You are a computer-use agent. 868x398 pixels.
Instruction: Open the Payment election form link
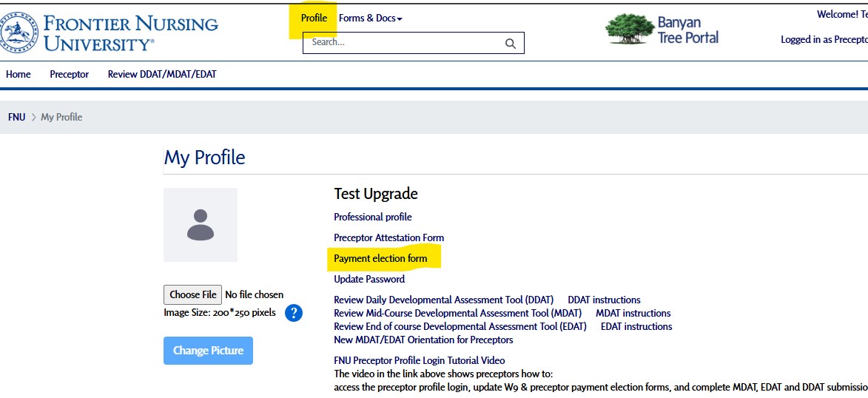click(x=380, y=258)
